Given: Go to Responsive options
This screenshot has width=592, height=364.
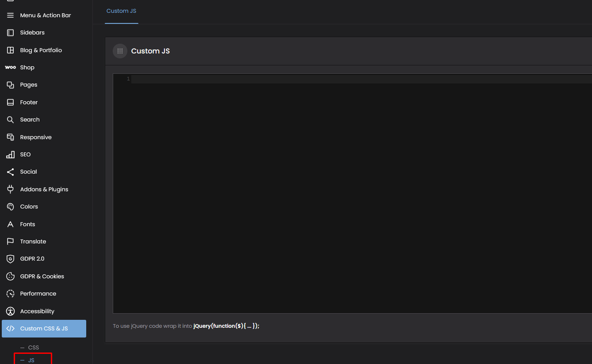Looking at the screenshot, I should (x=36, y=137).
